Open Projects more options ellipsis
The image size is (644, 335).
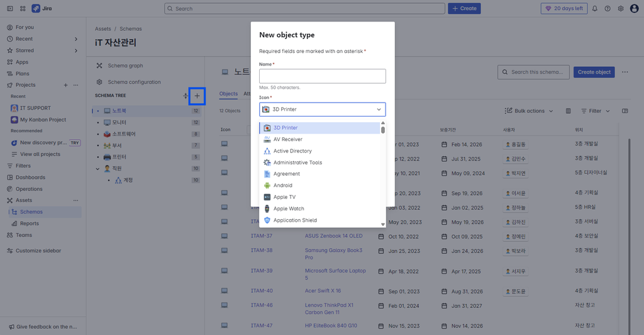click(x=75, y=85)
